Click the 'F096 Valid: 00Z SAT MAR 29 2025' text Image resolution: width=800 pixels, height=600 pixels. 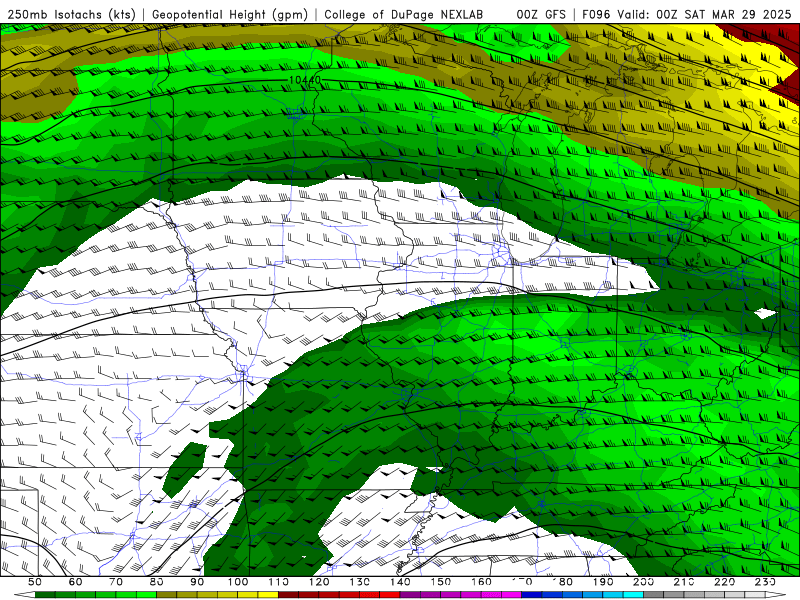[x=687, y=14]
